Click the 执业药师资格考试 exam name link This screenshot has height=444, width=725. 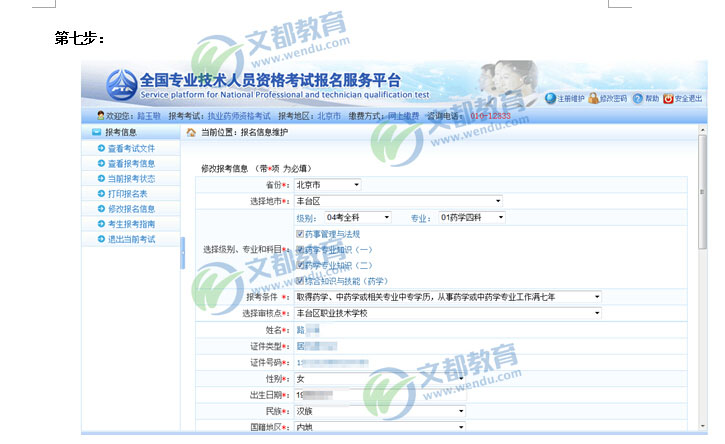(x=239, y=116)
